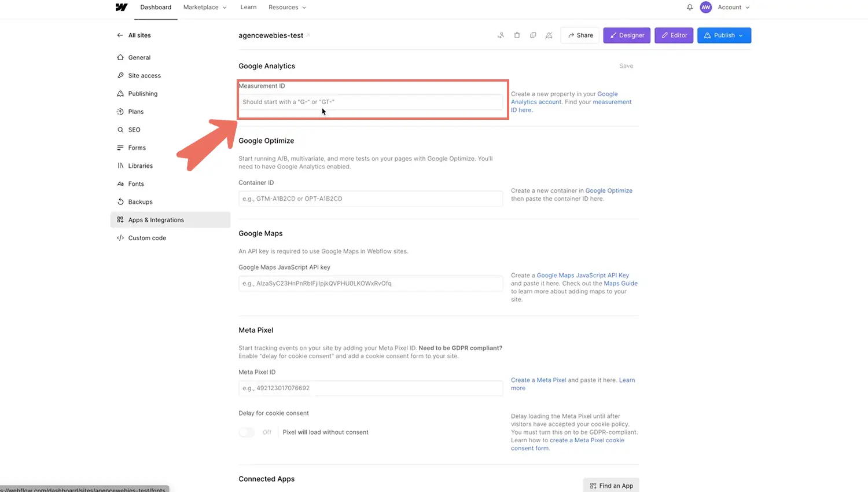The height and width of the screenshot is (492, 868).
Task: Select the Dashboard tab
Action: click(x=156, y=8)
